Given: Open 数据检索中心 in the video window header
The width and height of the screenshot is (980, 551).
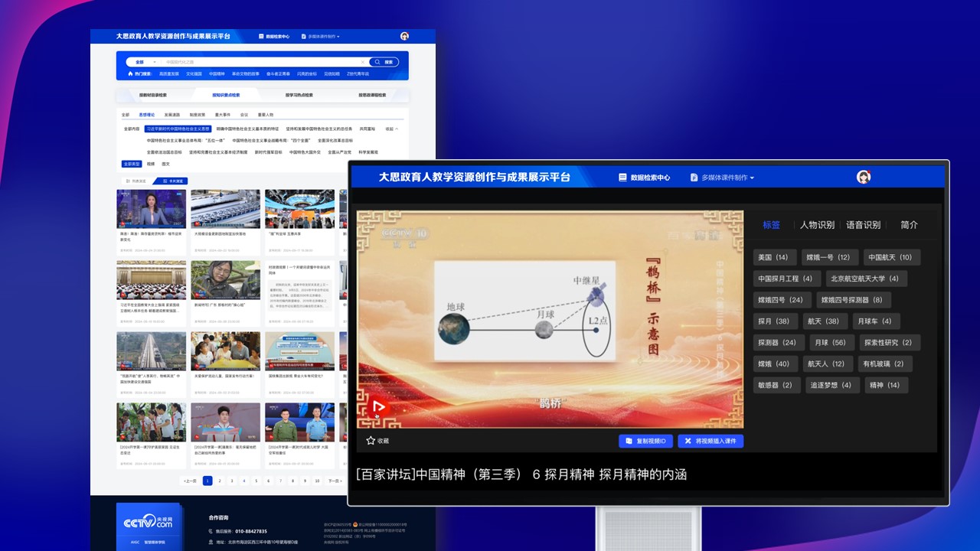Looking at the screenshot, I should click(x=644, y=178).
